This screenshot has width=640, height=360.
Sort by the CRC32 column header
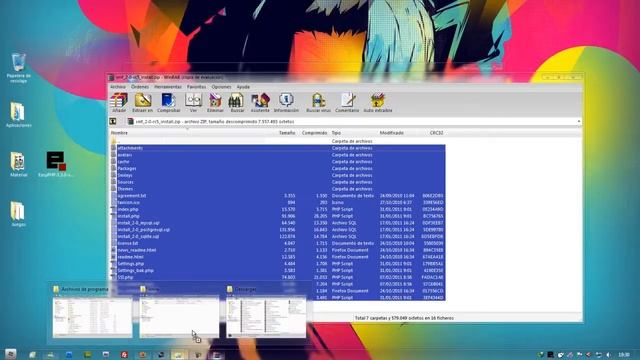437,133
